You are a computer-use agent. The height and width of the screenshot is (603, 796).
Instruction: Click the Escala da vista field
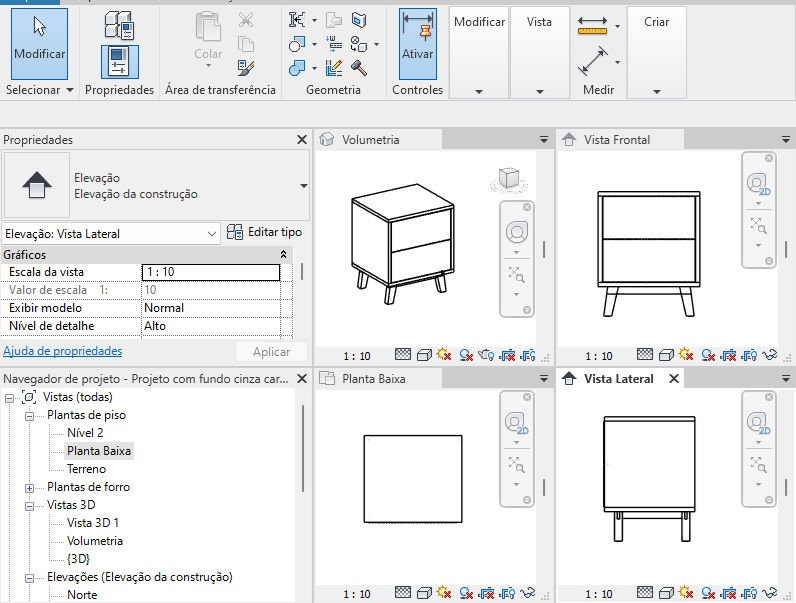point(211,272)
